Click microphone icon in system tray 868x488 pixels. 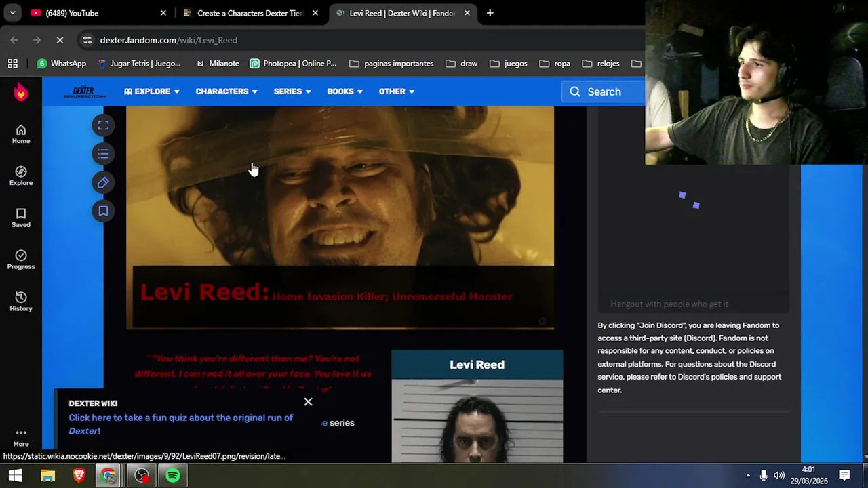tap(763, 476)
